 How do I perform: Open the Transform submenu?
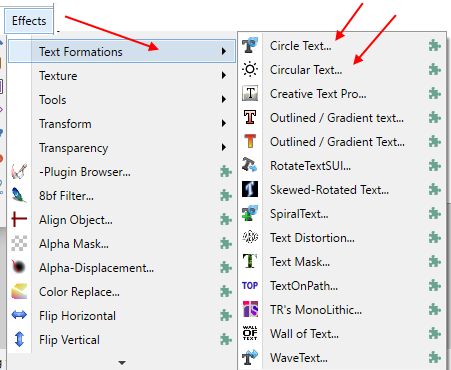click(x=122, y=124)
